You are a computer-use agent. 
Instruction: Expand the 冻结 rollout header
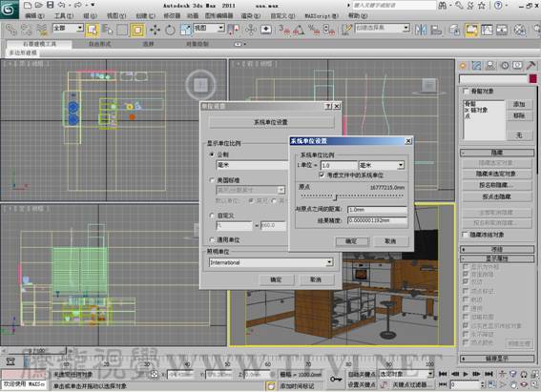click(x=497, y=249)
